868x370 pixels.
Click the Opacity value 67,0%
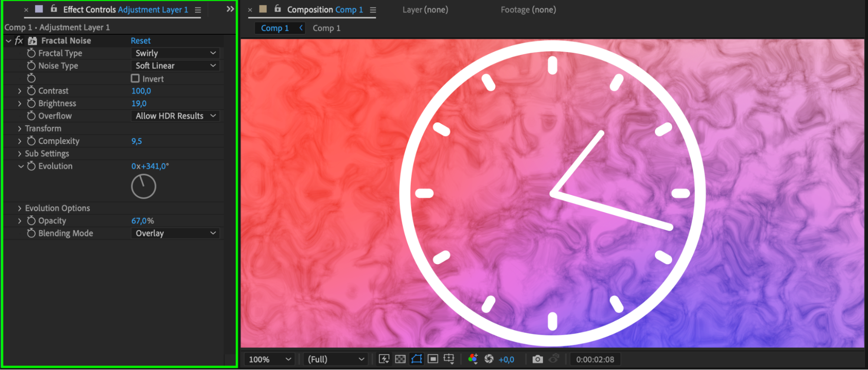click(x=142, y=221)
